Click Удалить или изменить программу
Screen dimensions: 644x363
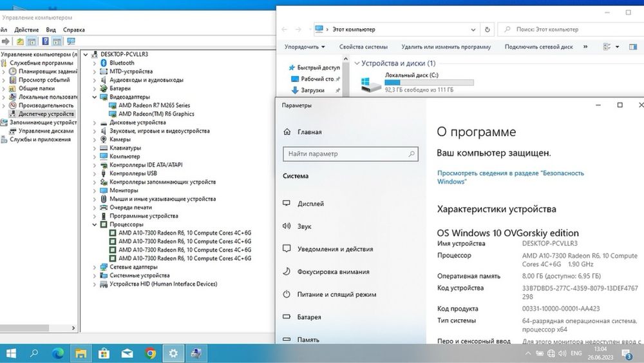coord(446,47)
